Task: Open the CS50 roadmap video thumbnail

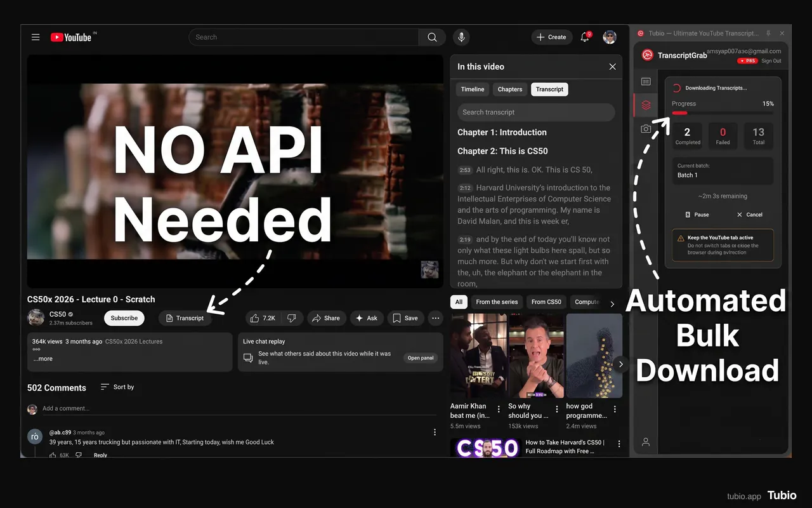Action: click(485, 448)
